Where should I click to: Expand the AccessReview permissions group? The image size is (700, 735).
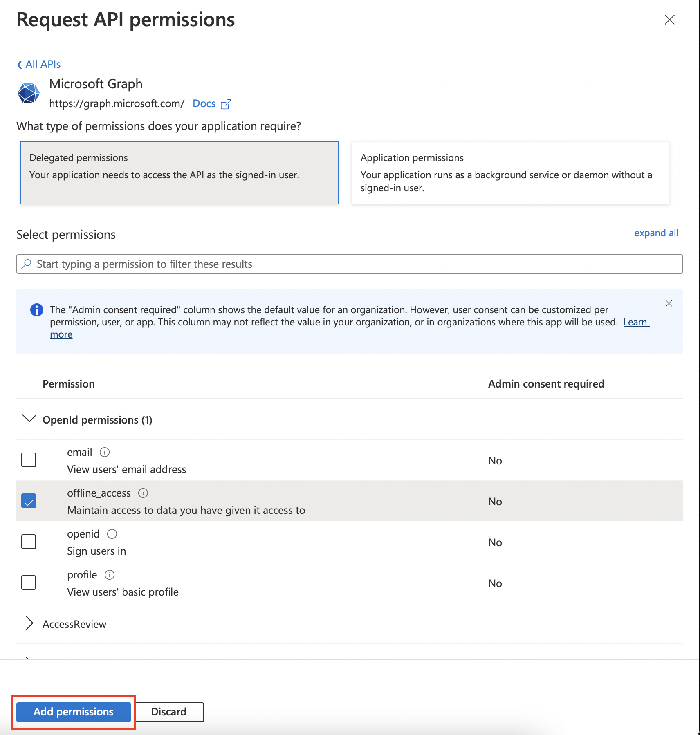pos(29,623)
